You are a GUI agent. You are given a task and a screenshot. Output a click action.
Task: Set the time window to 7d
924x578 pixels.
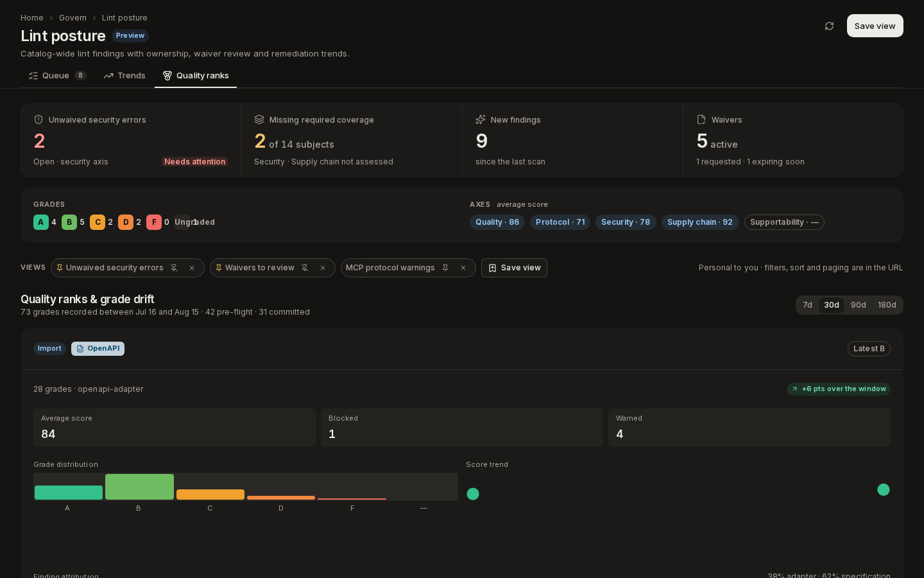pos(808,305)
